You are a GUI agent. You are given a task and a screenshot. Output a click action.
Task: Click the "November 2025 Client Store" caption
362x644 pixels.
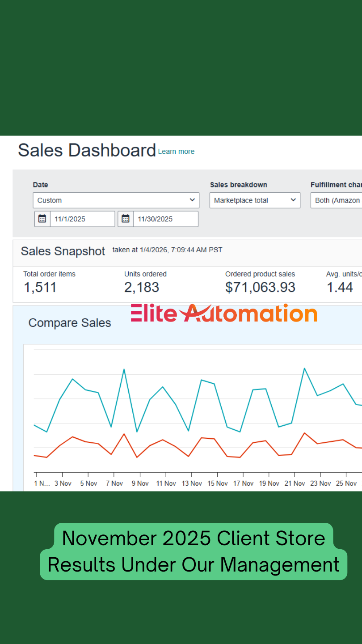pyautogui.click(x=194, y=538)
